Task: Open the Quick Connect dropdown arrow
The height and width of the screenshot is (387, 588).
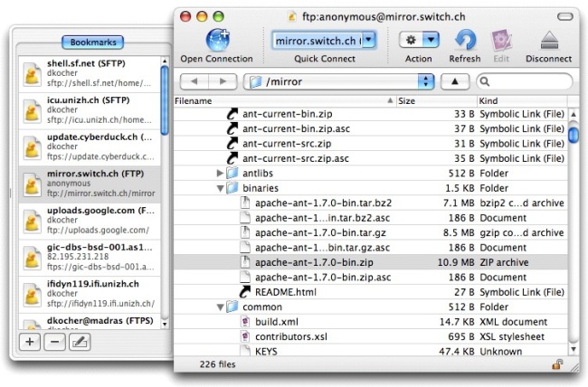Action: [369, 40]
